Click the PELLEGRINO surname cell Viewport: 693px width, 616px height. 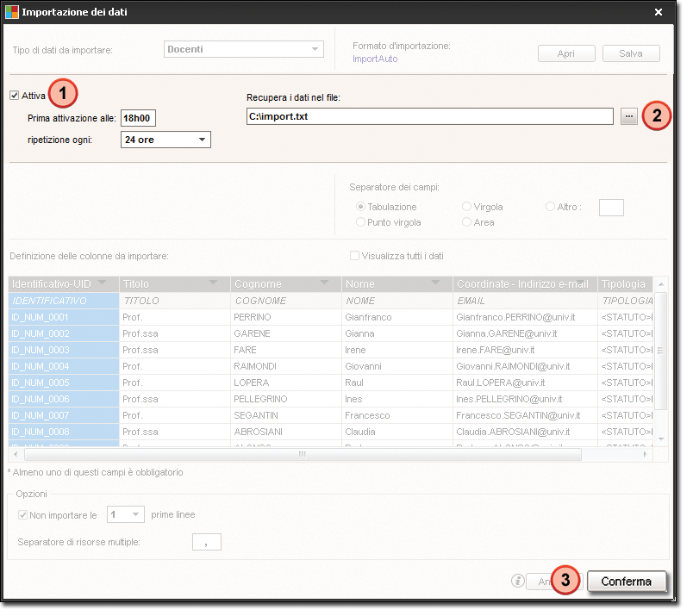(286, 399)
